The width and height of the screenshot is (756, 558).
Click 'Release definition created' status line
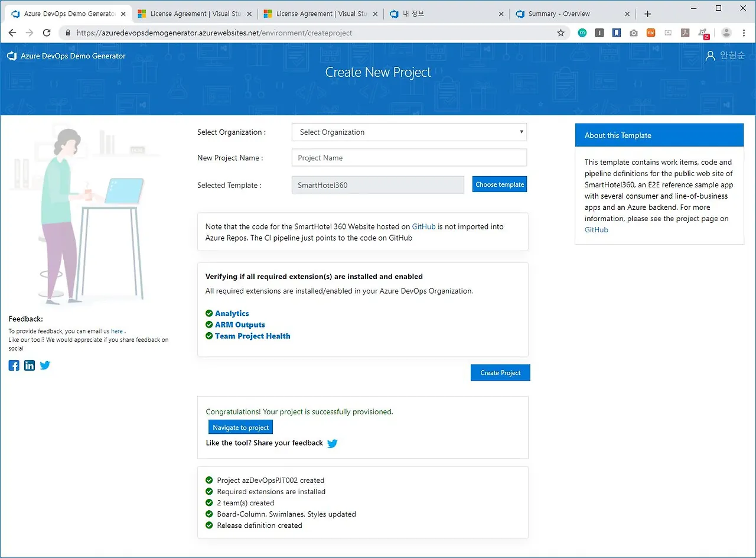pos(259,525)
